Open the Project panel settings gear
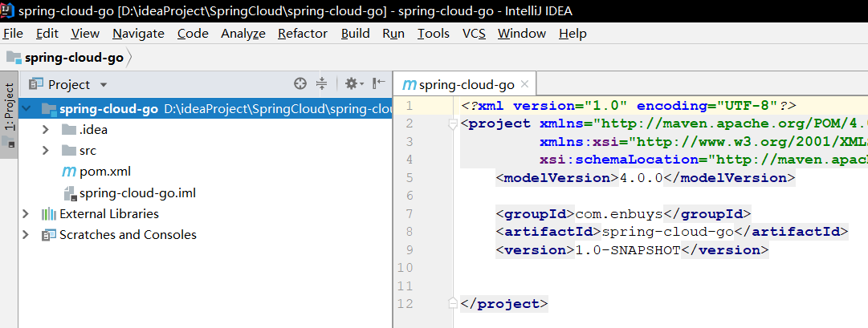 (354, 83)
